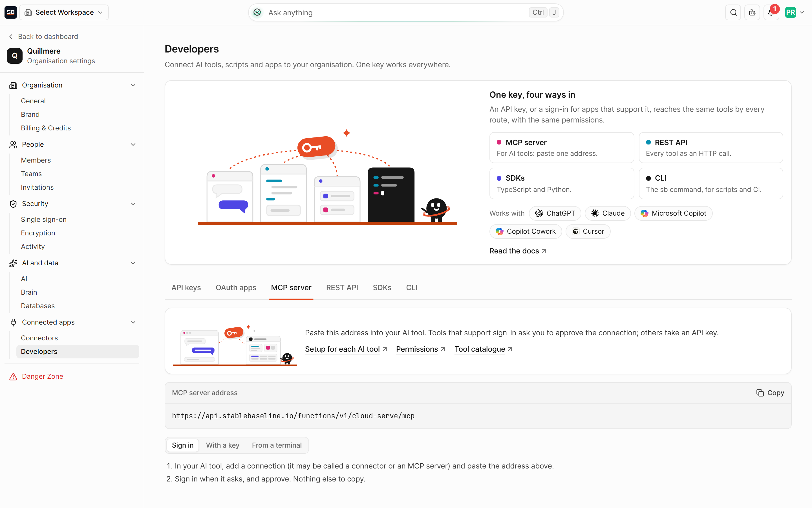This screenshot has height=508, width=812.
Task: Open the AI assistant robot icon in header
Action: (752, 12)
